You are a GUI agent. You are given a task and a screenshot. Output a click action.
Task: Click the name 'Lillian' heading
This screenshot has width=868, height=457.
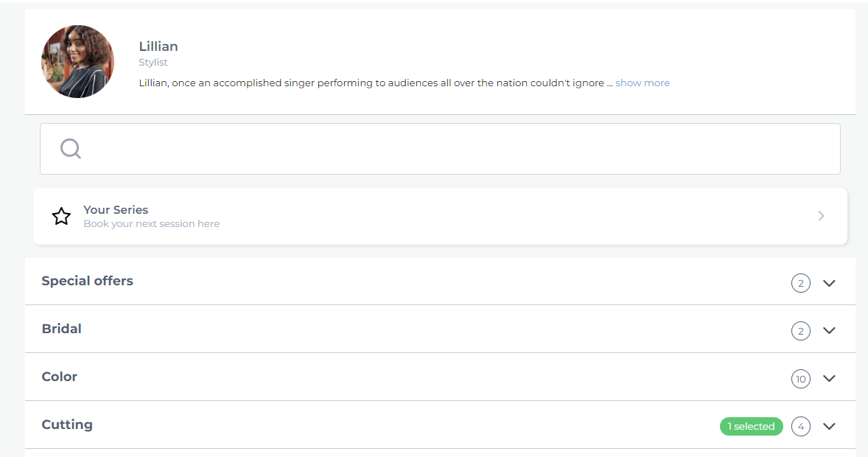(x=158, y=46)
